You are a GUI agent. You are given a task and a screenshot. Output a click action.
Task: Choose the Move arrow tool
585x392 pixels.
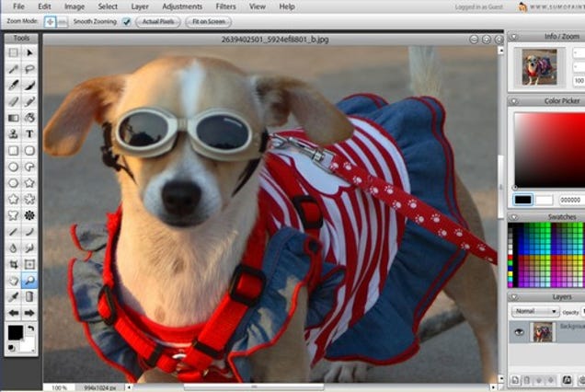click(29, 52)
